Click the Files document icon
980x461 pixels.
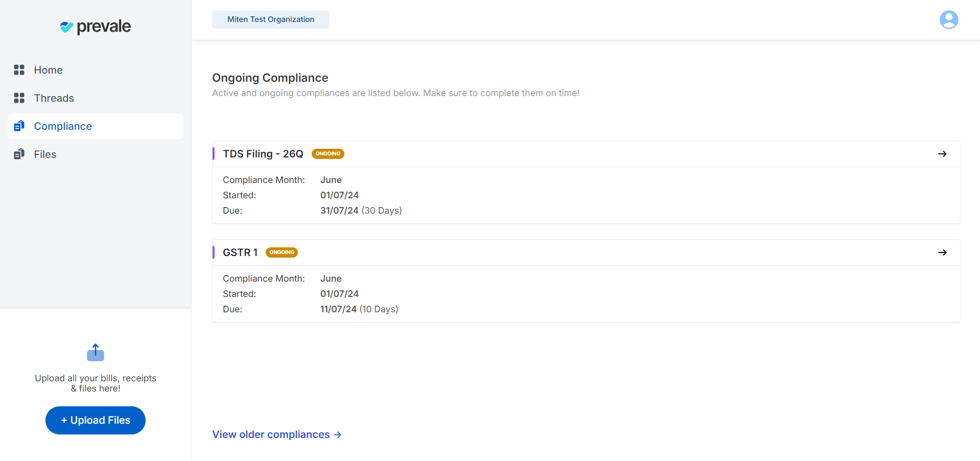tap(19, 154)
